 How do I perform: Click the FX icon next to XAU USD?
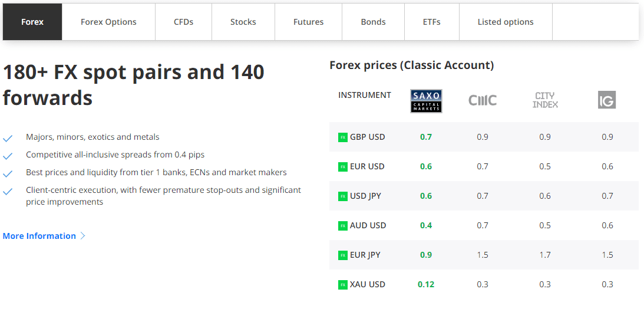343,285
